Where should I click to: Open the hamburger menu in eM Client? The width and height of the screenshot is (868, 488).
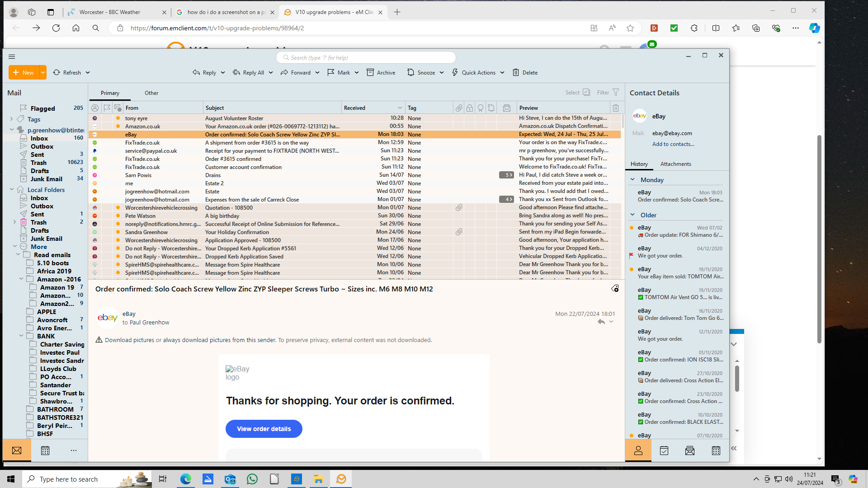[x=12, y=57]
